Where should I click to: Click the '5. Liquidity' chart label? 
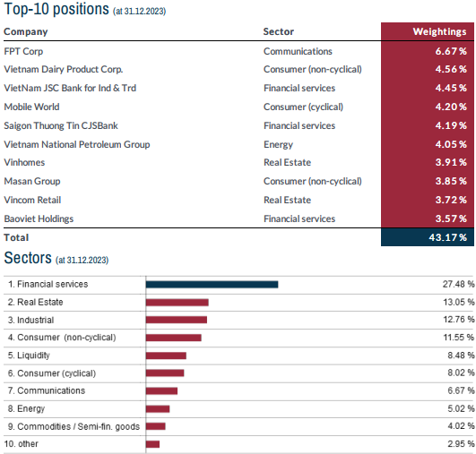click(29, 355)
